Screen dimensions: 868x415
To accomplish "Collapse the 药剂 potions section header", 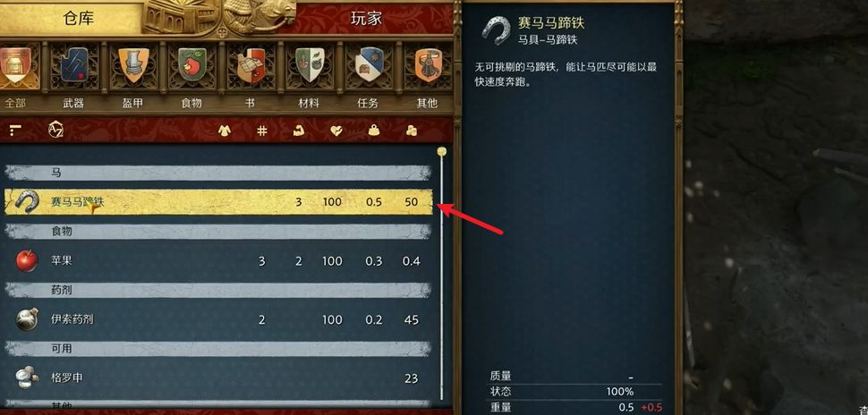I will 218,290.
